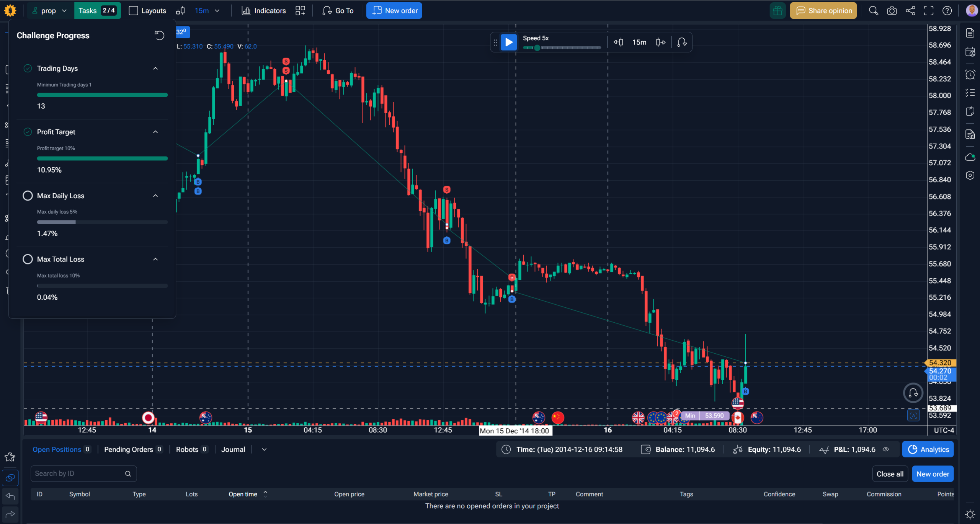
Task: Open the notes document icon in right sidebar
Action: pyautogui.click(x=970, y=33)
